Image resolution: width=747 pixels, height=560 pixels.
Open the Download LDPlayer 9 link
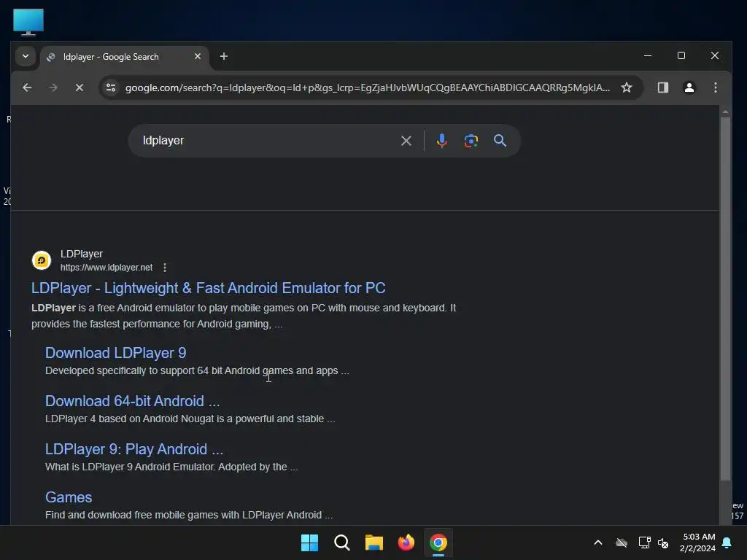point(116,353)
